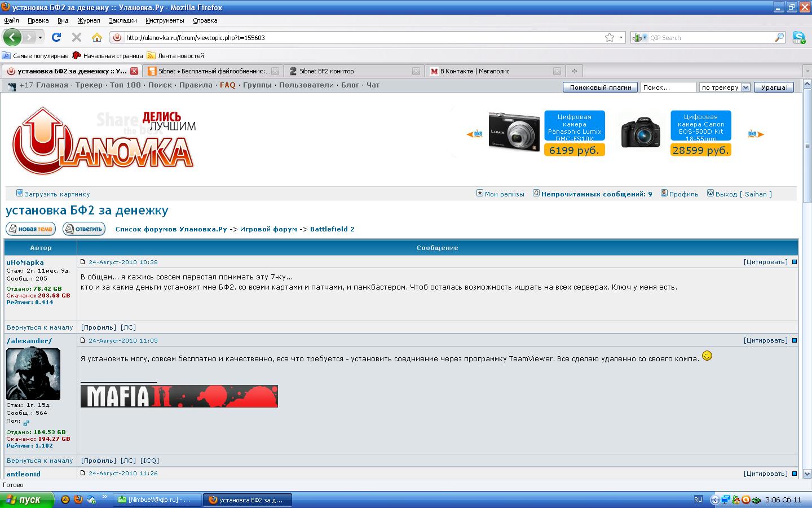812x508 pixels.
Task: Click the post icon next to 24-Август-2010 10:38
Action: pos(83,262)
